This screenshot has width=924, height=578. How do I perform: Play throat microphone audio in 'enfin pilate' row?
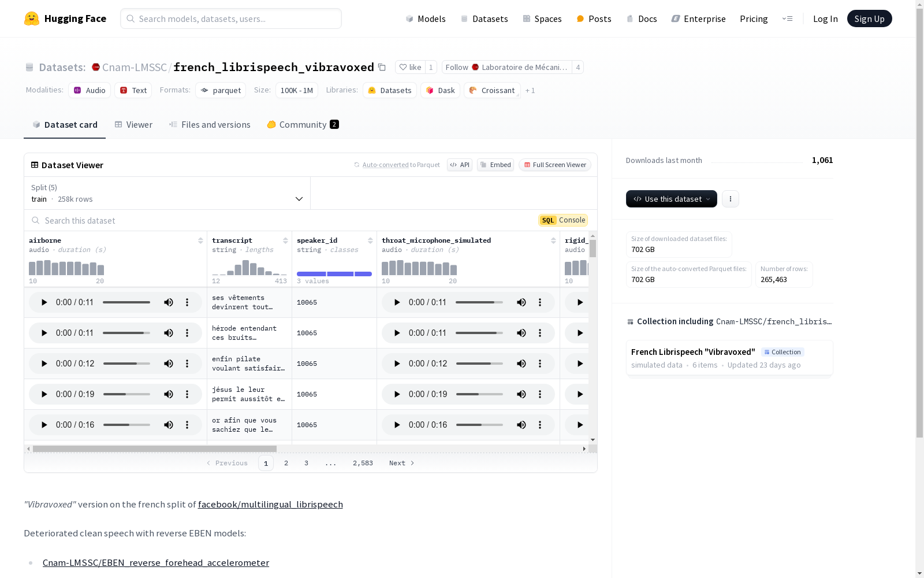point(397,364)
